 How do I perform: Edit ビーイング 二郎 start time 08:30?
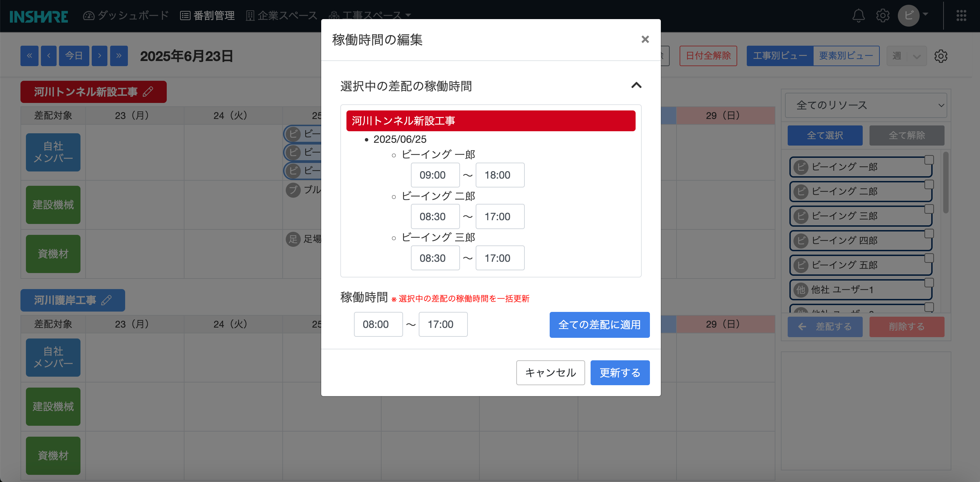click(435, 216)
